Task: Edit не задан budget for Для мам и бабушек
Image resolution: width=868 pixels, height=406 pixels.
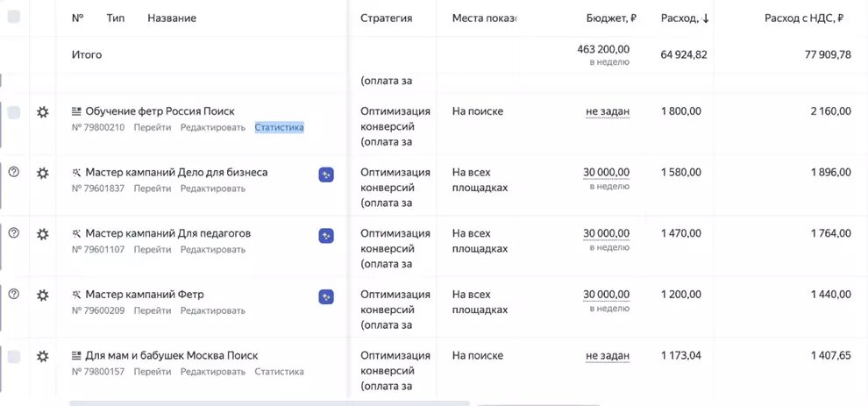Action: pyautogui.click(x=608, y=355)
